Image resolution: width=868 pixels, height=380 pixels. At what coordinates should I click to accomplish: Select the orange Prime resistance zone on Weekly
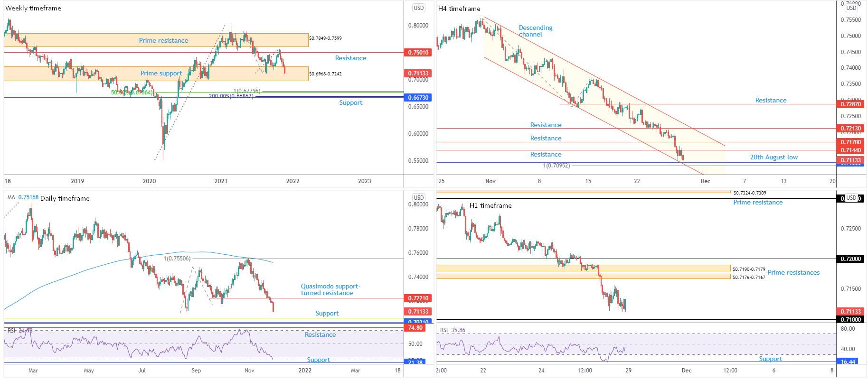pyautogui.click(x=156, y=40)
